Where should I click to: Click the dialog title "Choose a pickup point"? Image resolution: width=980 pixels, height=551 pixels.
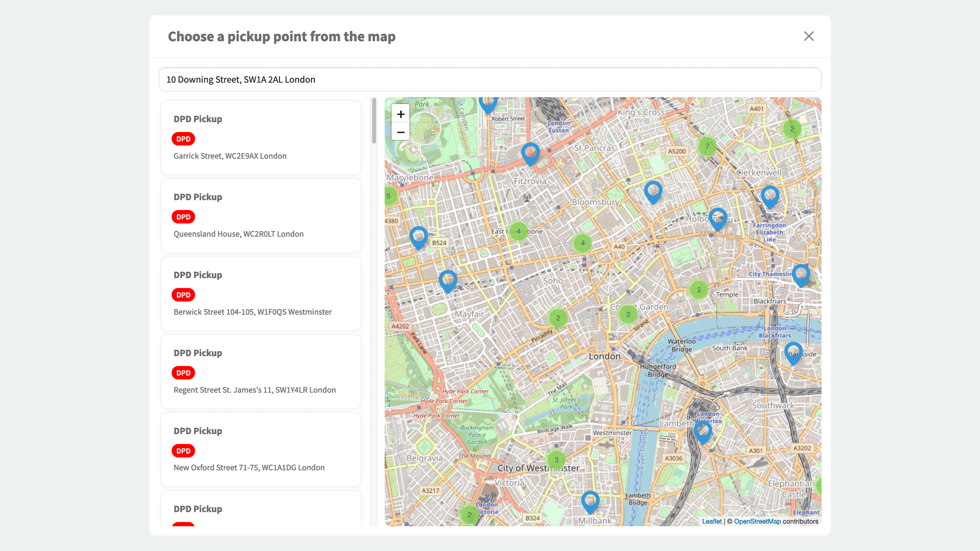click(282, 36)
